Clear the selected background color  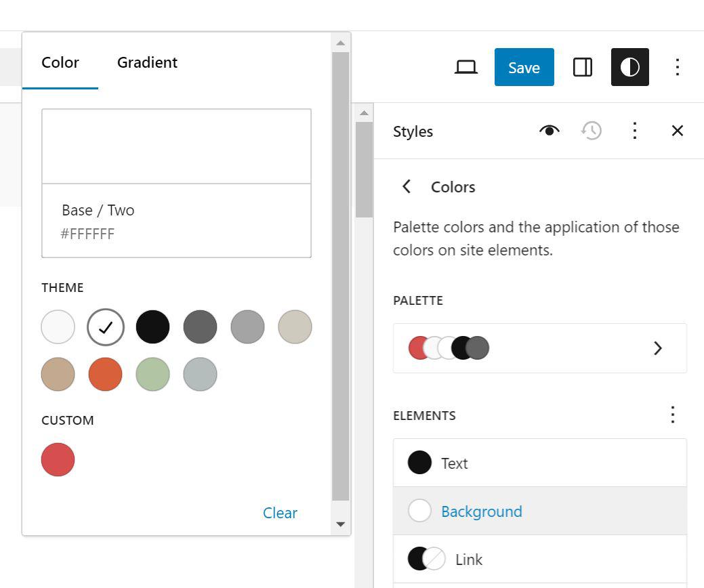click(x=280, y=513)
